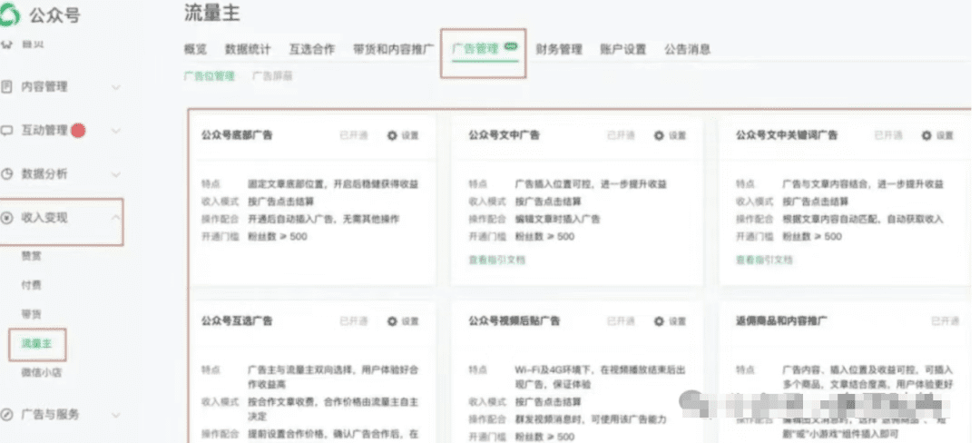The image size is (980, 443).
Task: Select the 广告屏蔽 sub-tab
Action: tap(272, 76)
